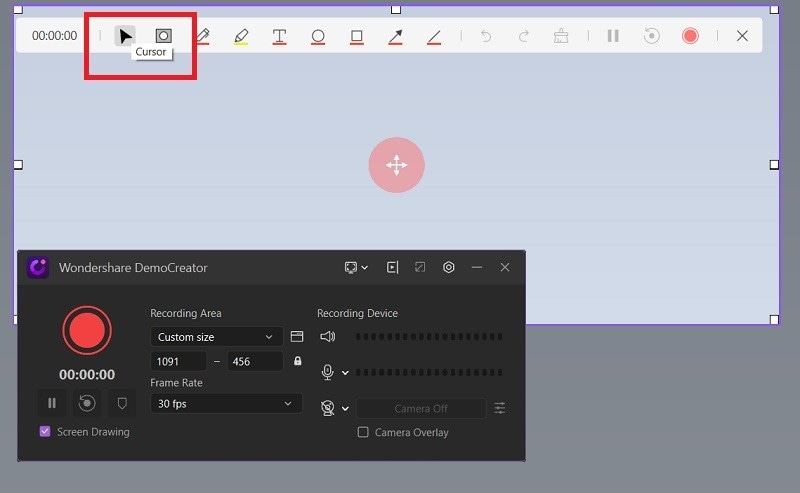
Task: Redo the drawing action
Action: pos(523,36)
